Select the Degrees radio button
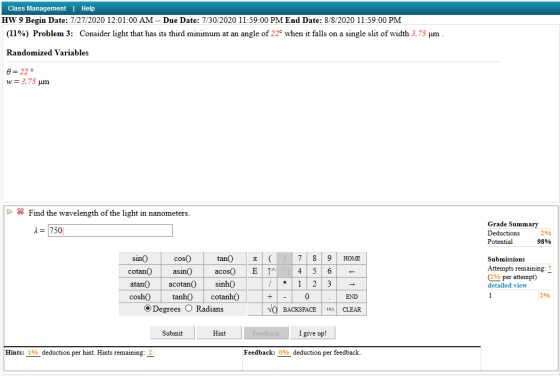The image size is (560, 376). [x=147, y=309]
